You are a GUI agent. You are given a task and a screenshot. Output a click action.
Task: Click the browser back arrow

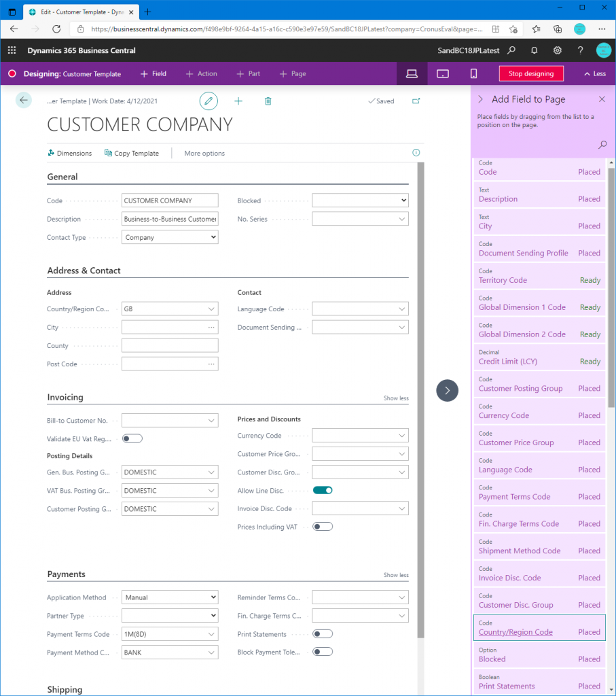point(14,29)
